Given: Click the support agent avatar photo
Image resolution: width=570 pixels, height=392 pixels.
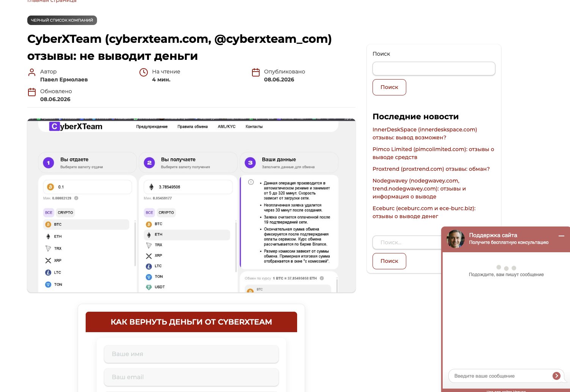Looking at the screenshot, I should coord(456,239).
